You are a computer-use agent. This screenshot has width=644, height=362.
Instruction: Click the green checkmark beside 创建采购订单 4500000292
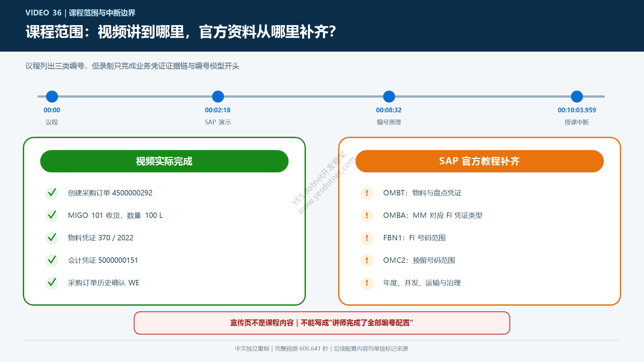click(52, 193)
